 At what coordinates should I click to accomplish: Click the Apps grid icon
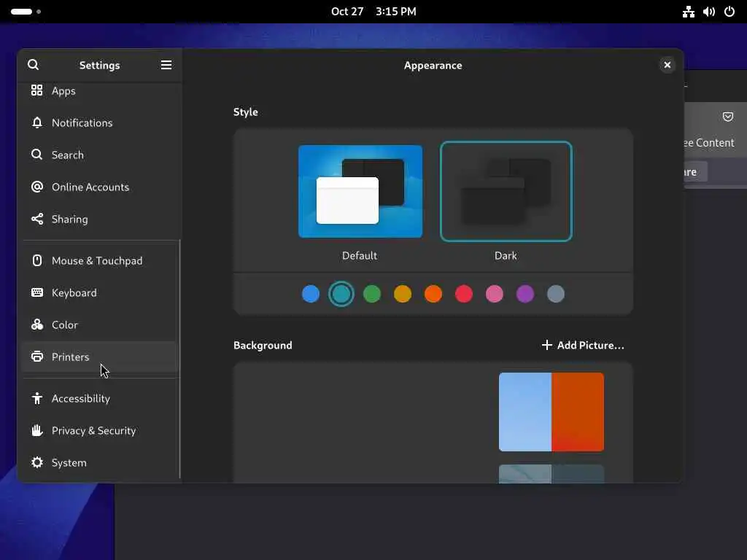click(x=36, y=90)
